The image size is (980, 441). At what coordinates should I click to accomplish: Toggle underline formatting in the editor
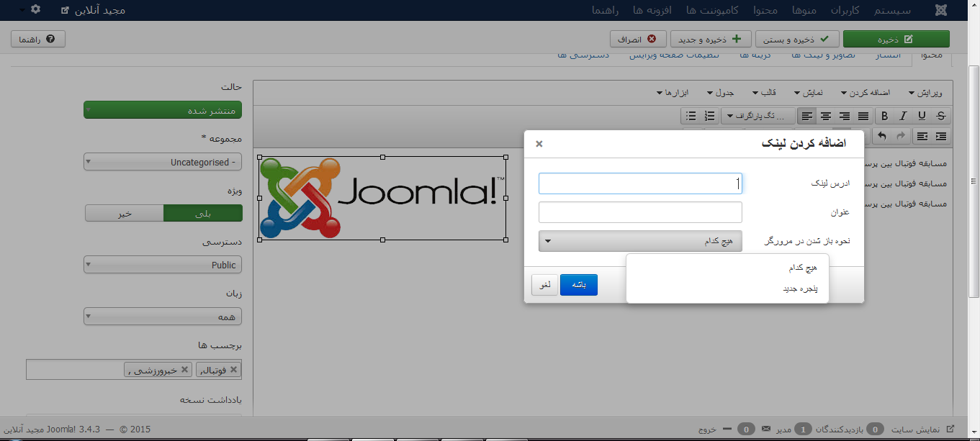point(922,116)
